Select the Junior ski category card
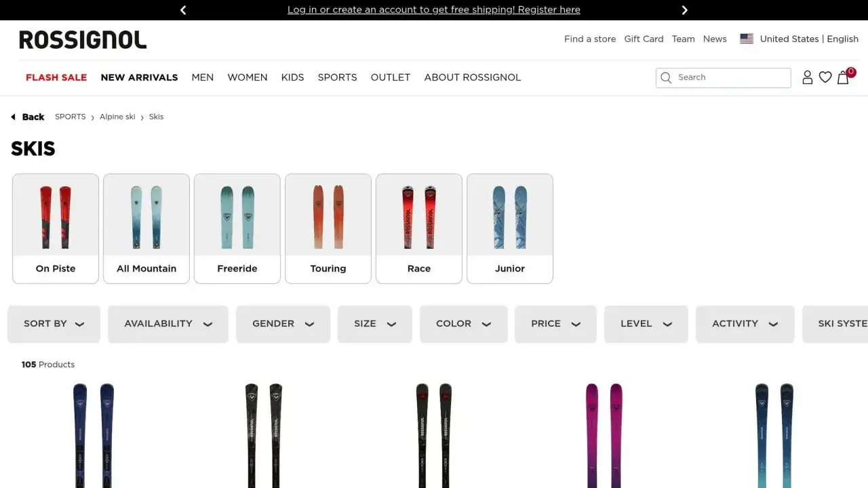 pos(510,228)
